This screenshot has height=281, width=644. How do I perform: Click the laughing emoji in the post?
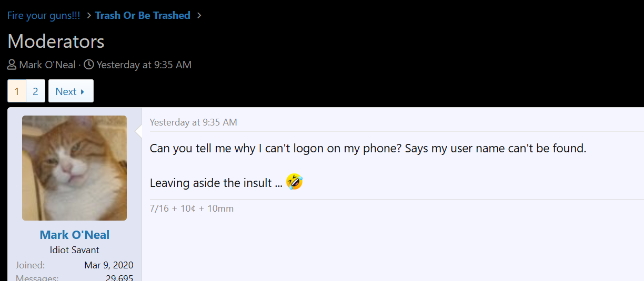(294, 182)
